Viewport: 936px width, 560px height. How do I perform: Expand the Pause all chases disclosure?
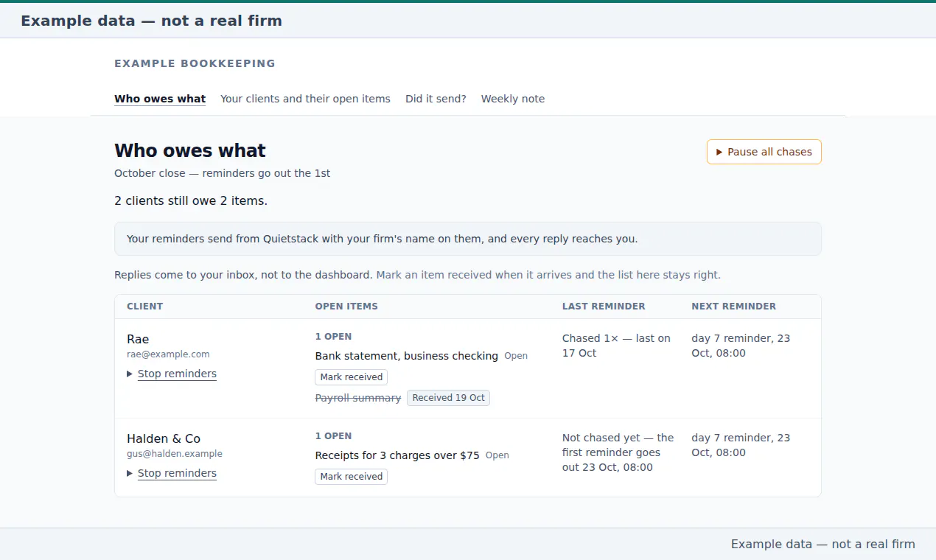pos(764,152)
